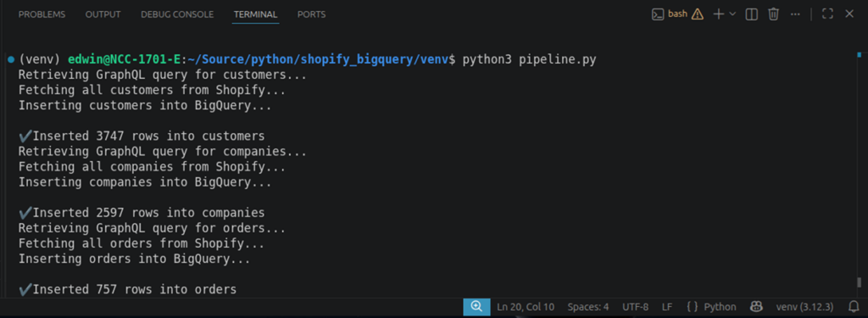This screenshot has height=318, width=868.
Task: Click "Fetching all companies from Shopify..." line
Action: pos(152,167)
